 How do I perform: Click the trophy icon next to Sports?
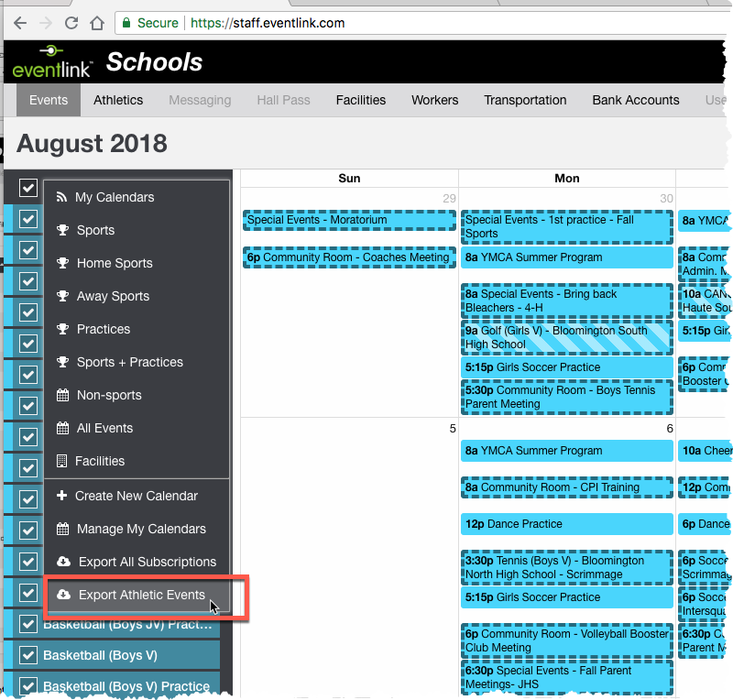coord(62,230)
